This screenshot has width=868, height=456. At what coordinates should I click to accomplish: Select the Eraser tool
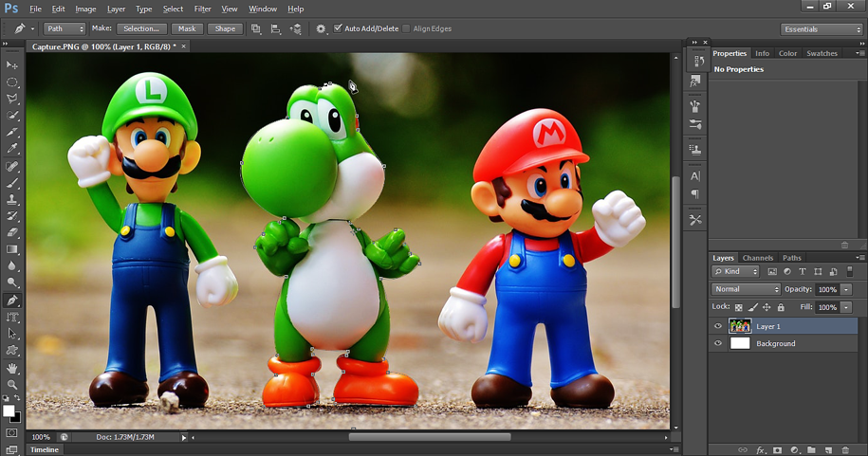point(11,232)
